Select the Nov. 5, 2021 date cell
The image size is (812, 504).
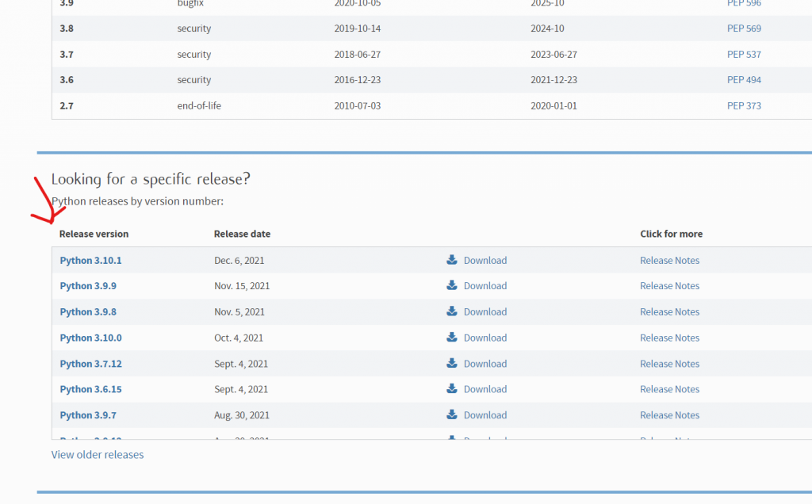pos(239,311)
